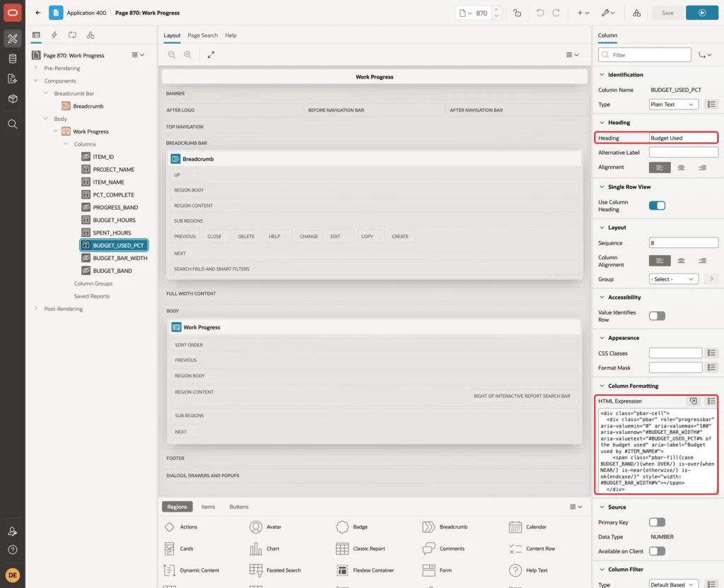
Task: Run the page with the play button
Action: (701, 13)
